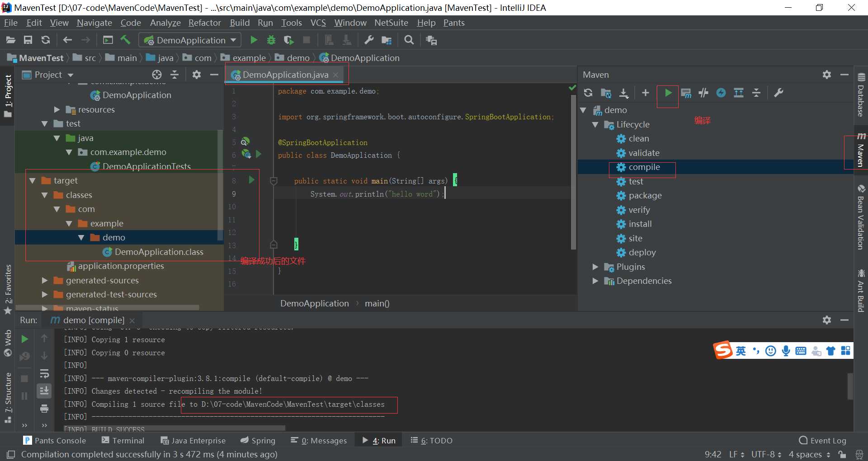This screenshot has height=461, width=868.
Task: Open Settings via the wrench icon
Action: [x=369, y=40]
